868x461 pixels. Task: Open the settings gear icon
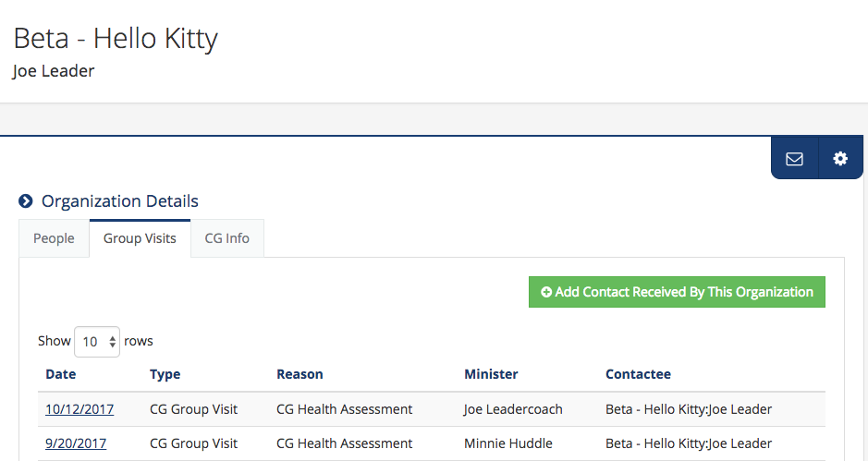click(840, 159)
